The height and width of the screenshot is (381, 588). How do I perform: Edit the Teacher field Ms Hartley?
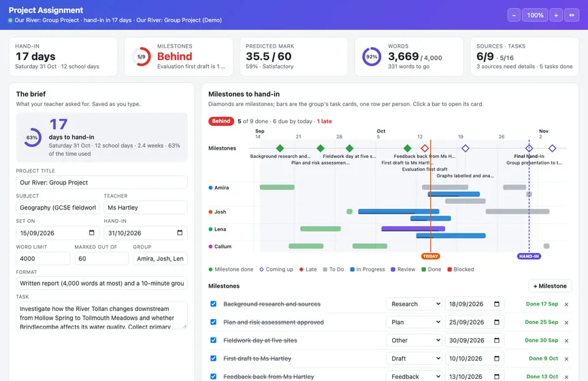[146, 208]
